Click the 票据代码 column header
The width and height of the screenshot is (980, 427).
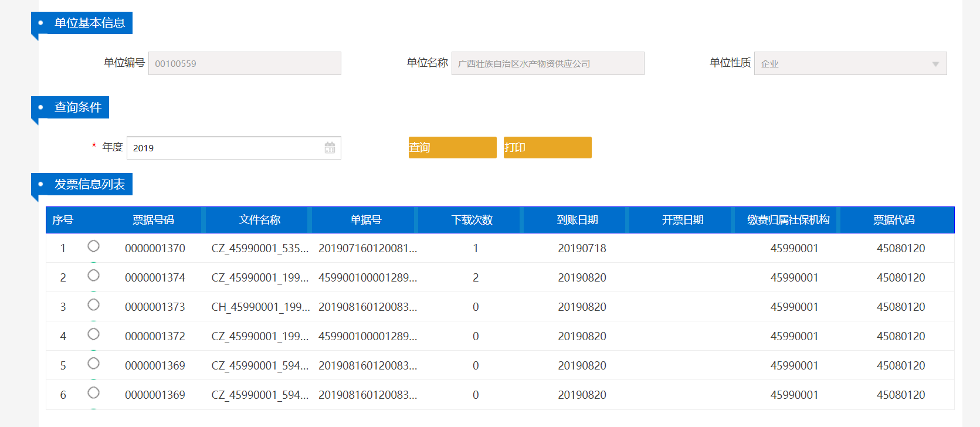tap(894, 220)
